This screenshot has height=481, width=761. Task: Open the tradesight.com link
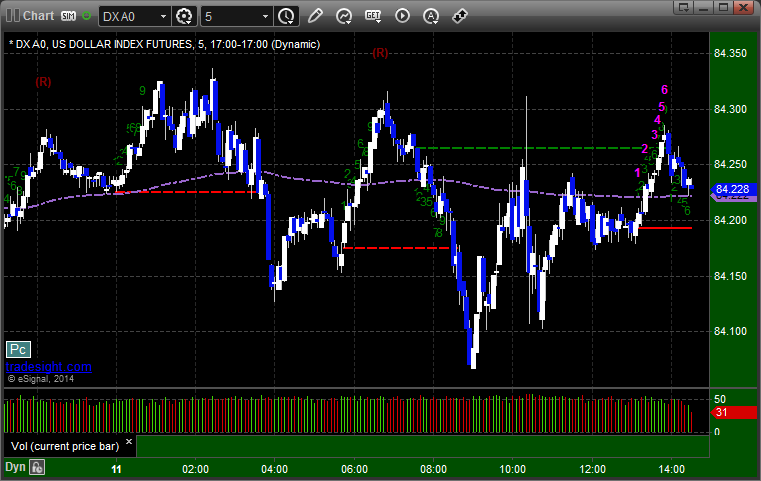click(49, 366)
